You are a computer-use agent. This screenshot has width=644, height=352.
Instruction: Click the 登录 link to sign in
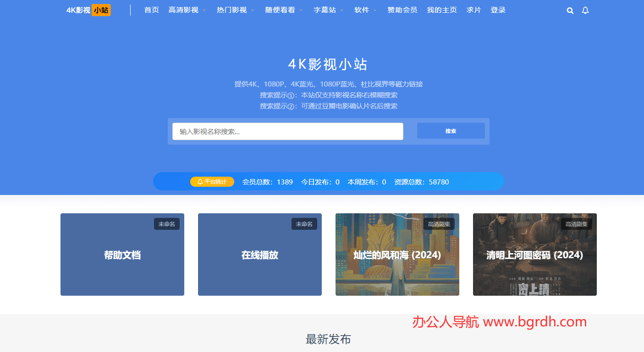tap(498, 10)
